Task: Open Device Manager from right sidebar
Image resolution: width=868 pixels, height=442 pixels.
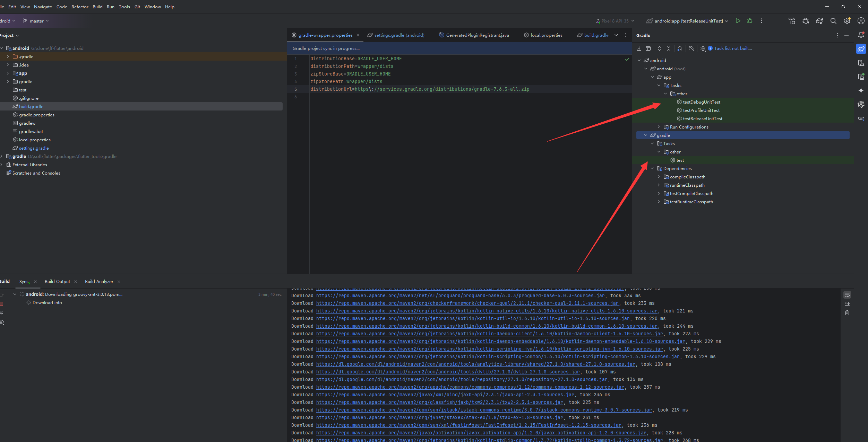Action: click(861, 63)
